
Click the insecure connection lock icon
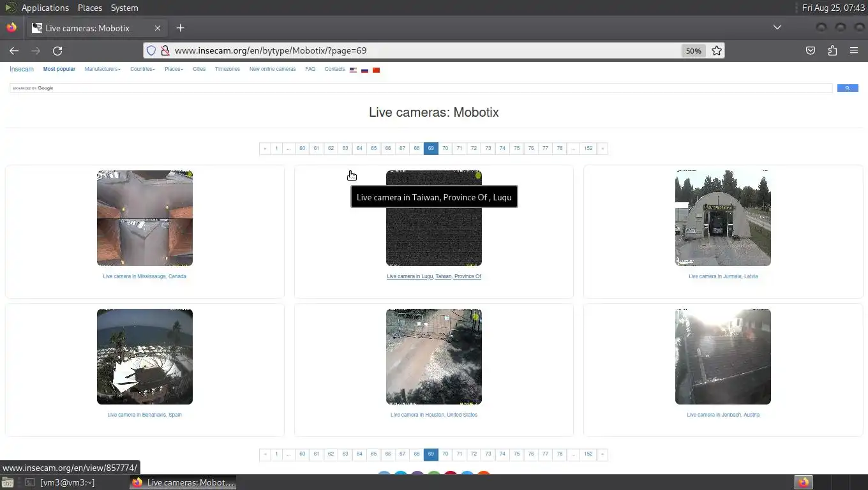coord(165,50)
